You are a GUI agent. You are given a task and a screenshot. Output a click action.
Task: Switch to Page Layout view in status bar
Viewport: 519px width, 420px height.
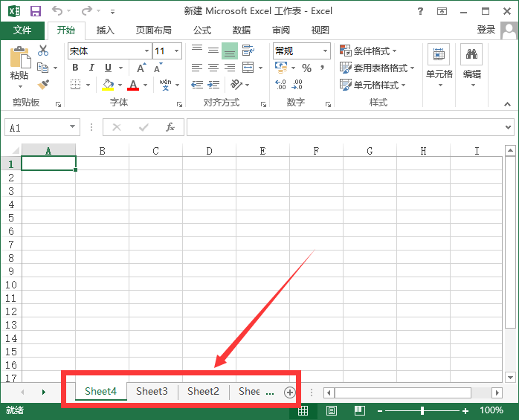332,411
